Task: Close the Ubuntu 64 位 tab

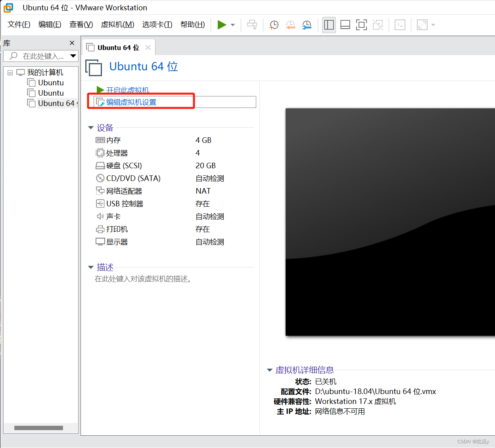Action: (x=148, y=48)
